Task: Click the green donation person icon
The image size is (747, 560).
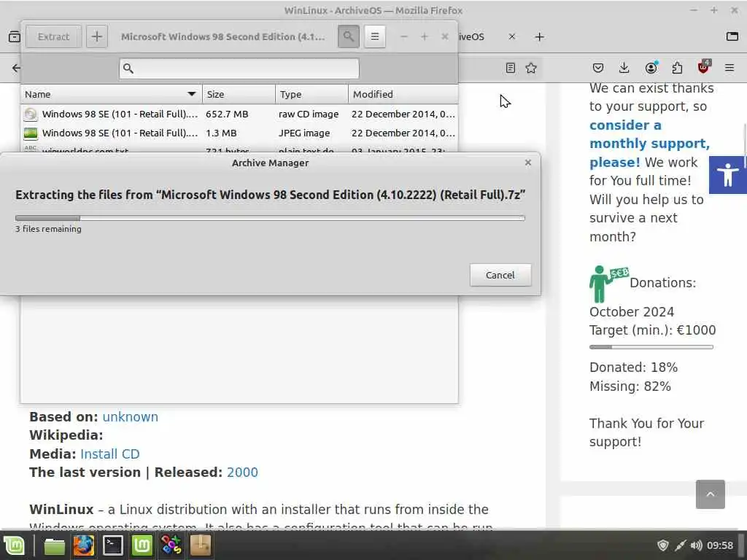Action: pyautogui.click(x=608, y=284)
